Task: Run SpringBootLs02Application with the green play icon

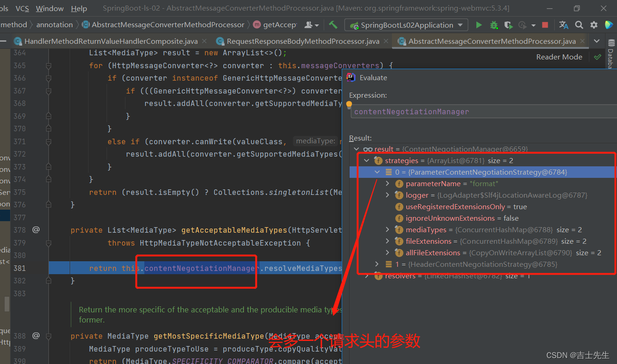Action: coord(479,25)
